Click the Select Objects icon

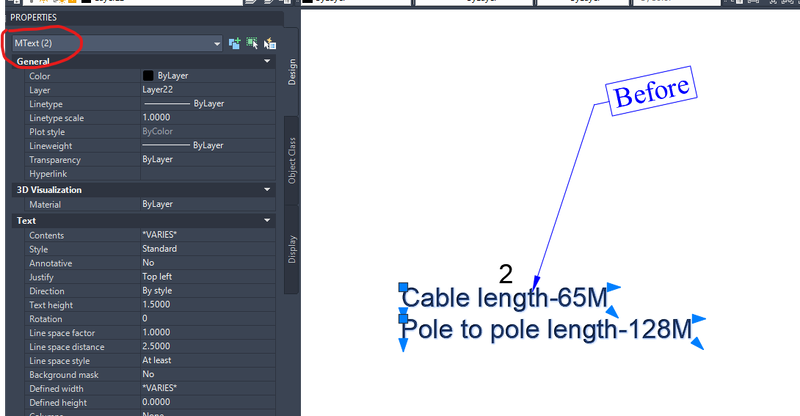coord(252,43)
